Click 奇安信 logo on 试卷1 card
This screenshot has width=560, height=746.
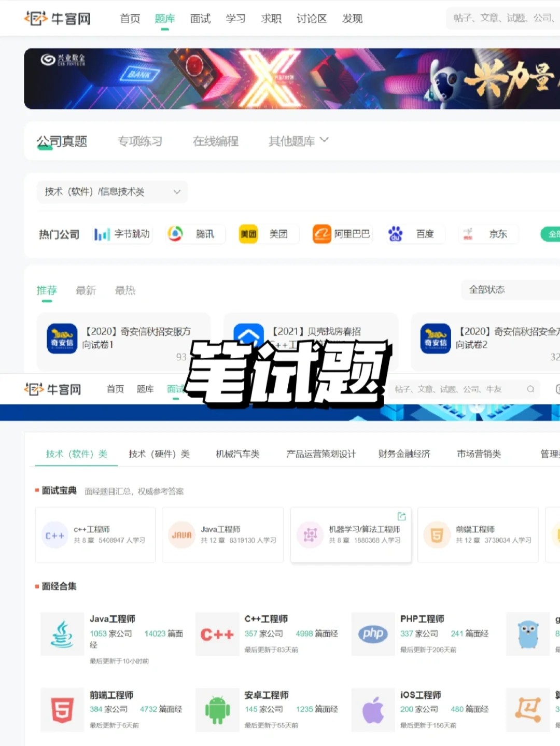pyautogui.click(x=62, y=339)
